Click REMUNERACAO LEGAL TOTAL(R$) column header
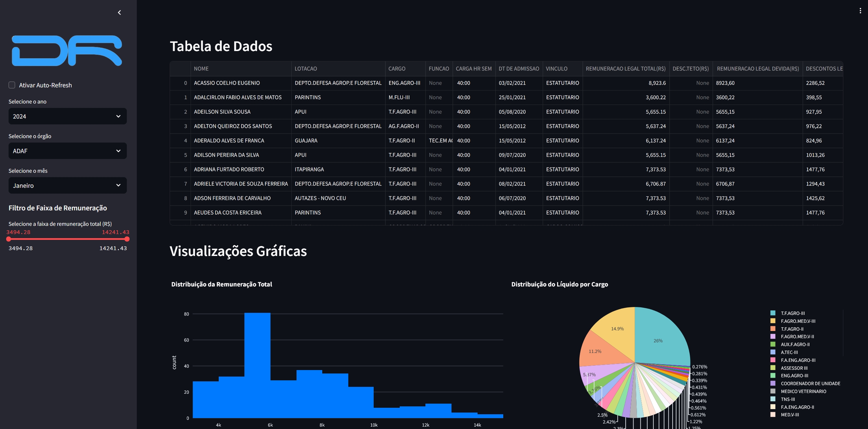868x429 pixels. [626, 69]
